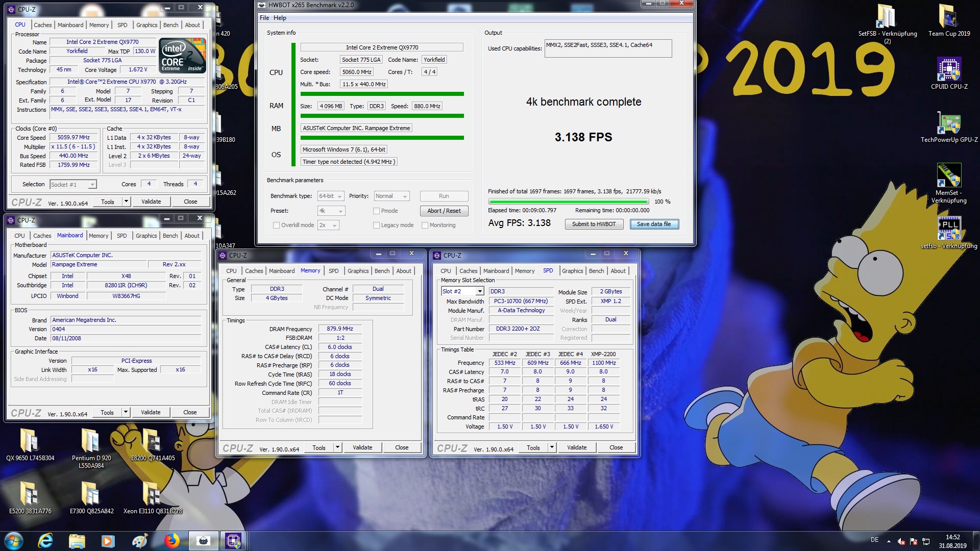Click the CPU Name field QX9770
This screenshot has height=551, width=980.
point(102,42)
